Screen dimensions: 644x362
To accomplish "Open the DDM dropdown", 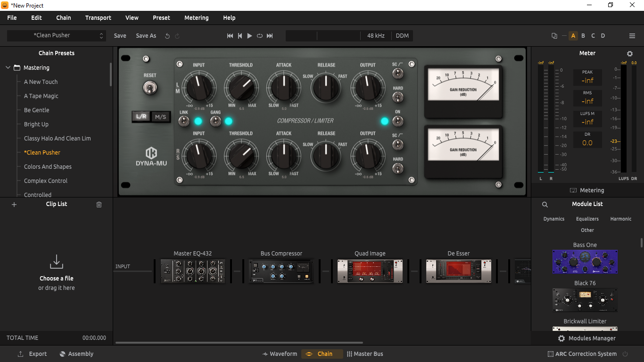I will 402,36.
